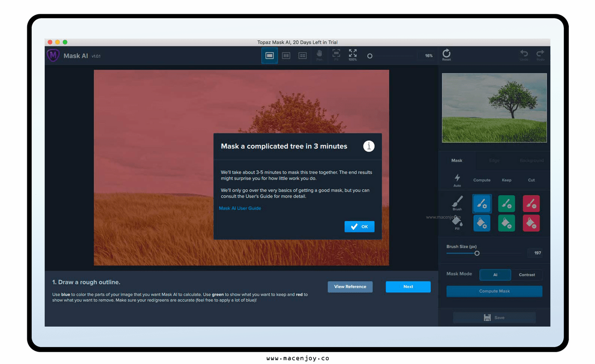The height and width of the screenshot is (364, 595).
Task: Minimize the window with the yellow button
Action: pos(58,43)
